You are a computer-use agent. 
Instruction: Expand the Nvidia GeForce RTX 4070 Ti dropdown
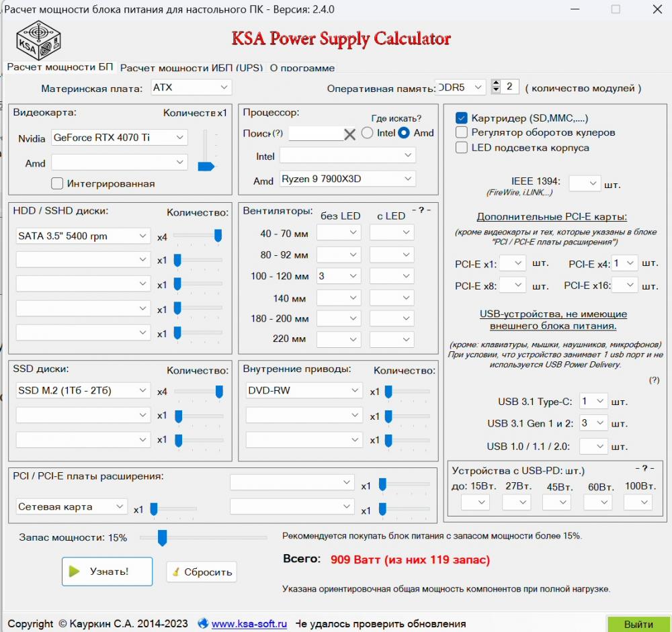coord(120,138)
